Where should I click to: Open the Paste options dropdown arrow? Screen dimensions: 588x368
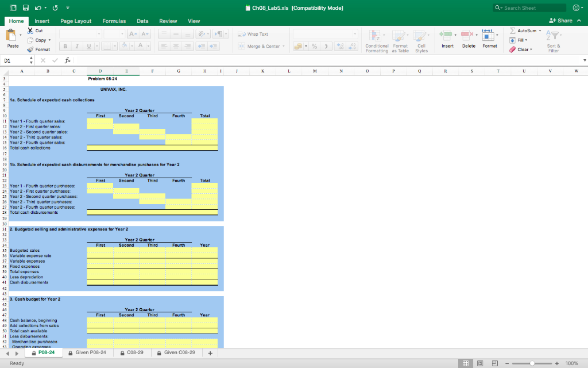(20, 35)
